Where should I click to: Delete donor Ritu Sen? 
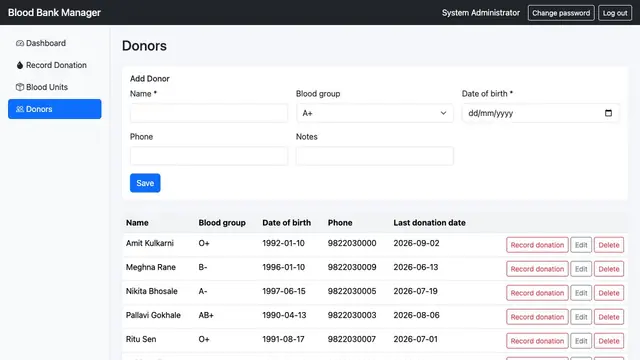click(609, 341)
